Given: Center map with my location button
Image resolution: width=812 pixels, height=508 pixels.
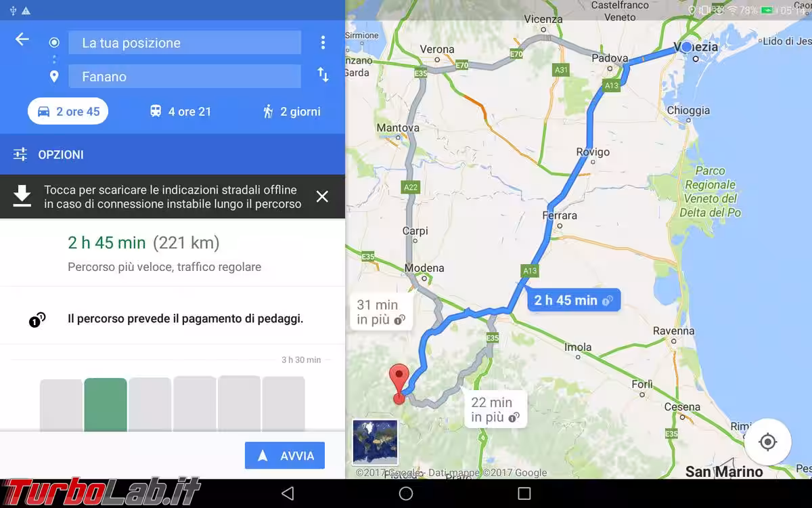Looking at the screenshot, I should tap(767, 442).
